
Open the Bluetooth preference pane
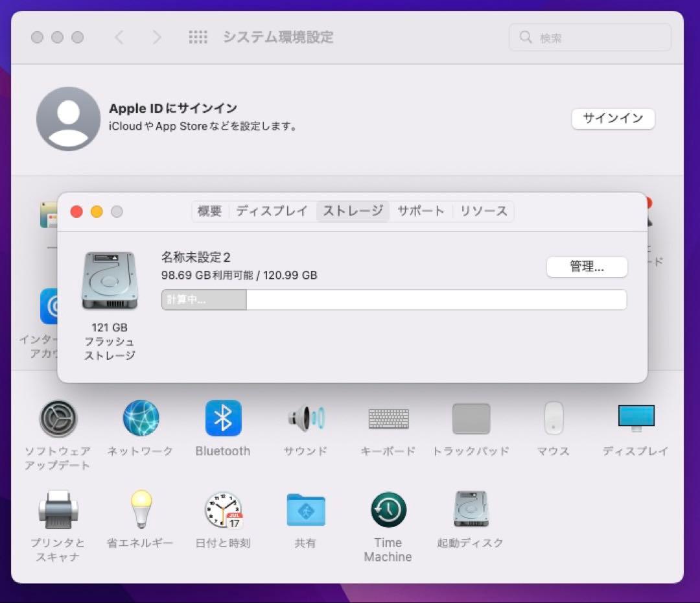[x=223, y=418]
